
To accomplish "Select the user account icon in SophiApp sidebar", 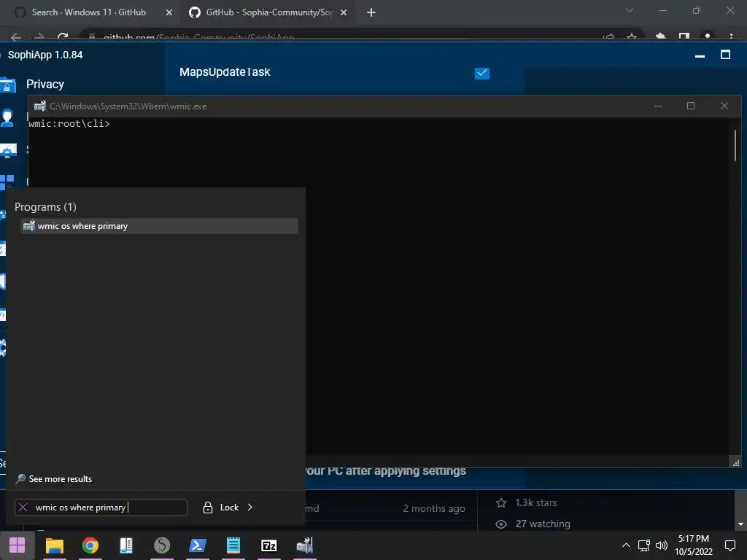I will click(7, 117).
